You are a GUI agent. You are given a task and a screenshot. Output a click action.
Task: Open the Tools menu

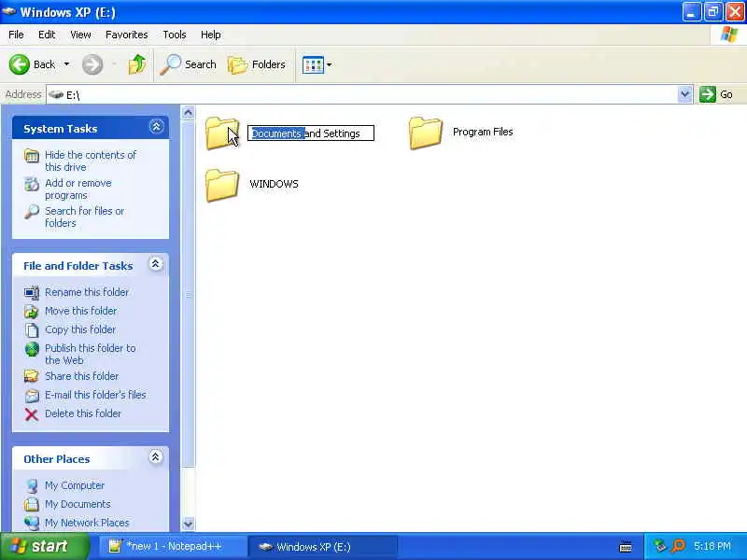(175, 35)
